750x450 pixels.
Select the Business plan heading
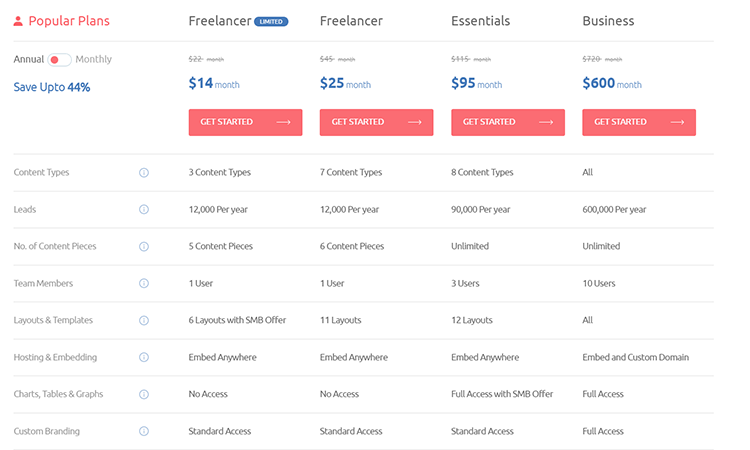pyautogui.click(x=608, y=21)
